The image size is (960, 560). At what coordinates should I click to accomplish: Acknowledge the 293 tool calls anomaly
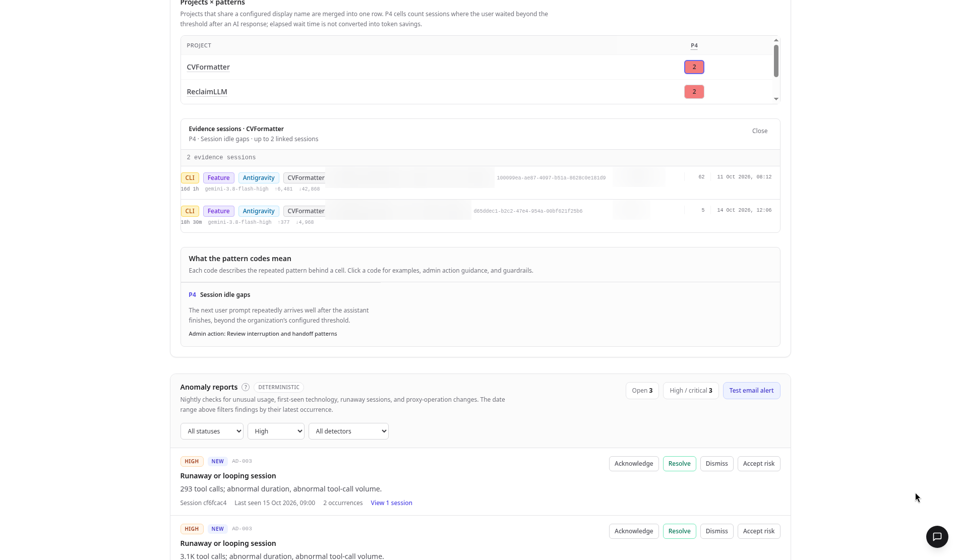tap(634, 464)
